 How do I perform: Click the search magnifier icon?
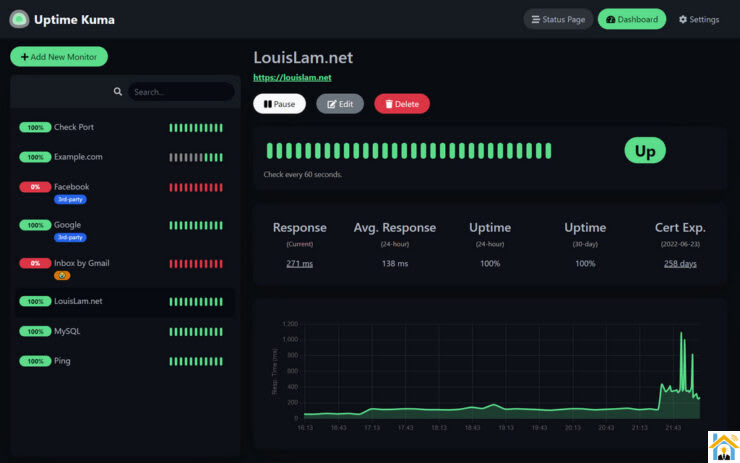pos(118,92)
